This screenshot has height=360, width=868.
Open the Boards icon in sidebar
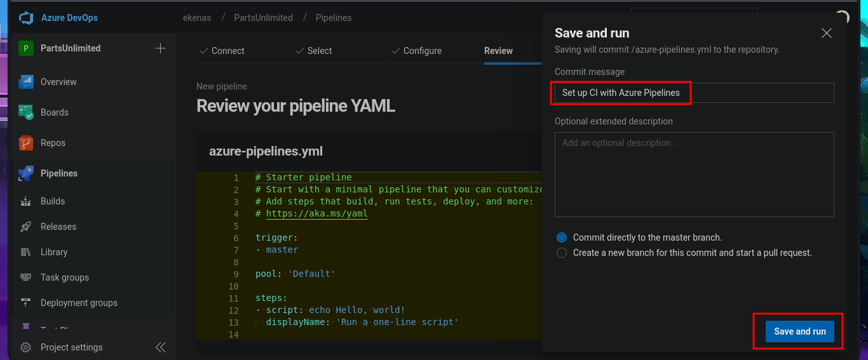(26, 112)
